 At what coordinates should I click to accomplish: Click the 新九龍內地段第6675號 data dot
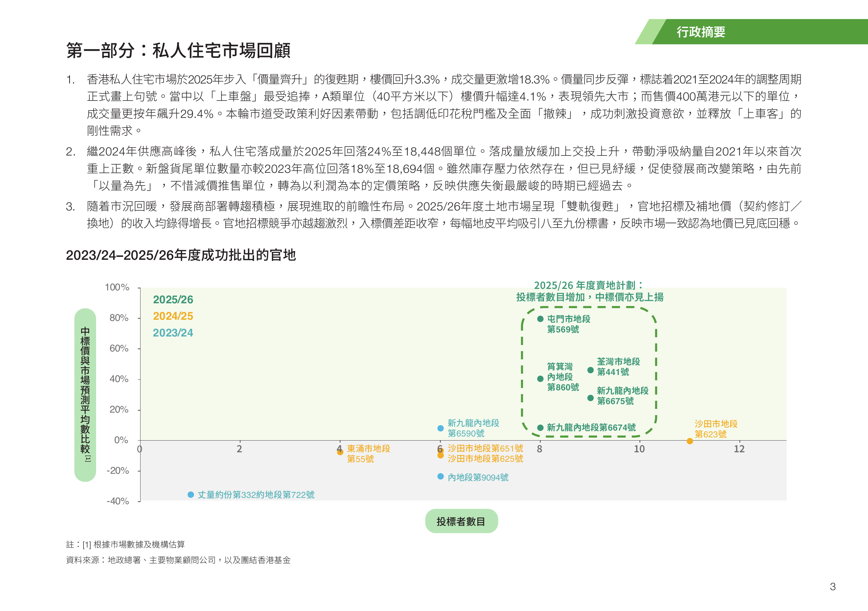(591, 398)
